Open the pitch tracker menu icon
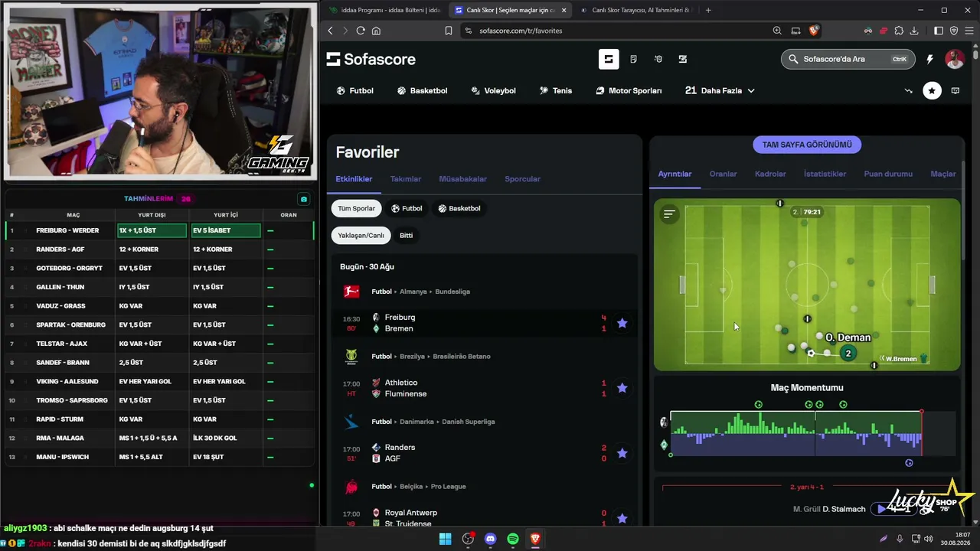980x551 pixels. click(669, 214)
